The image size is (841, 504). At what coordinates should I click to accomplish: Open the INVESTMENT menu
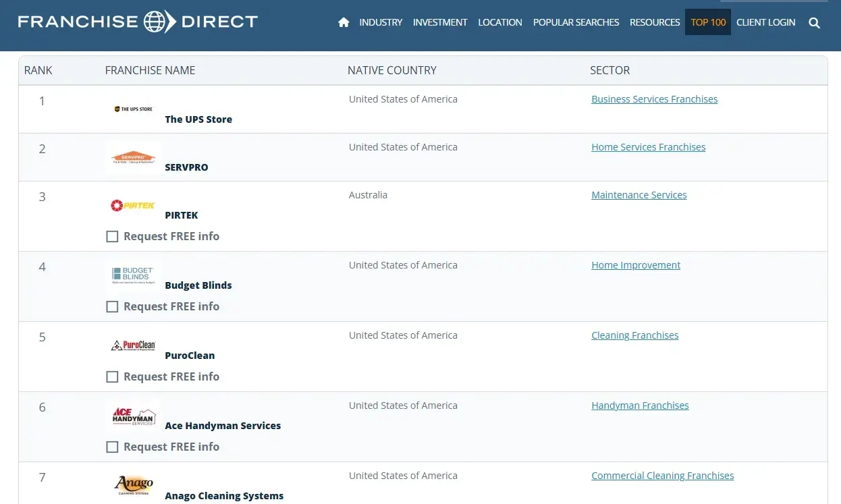[x=440, y=22]
